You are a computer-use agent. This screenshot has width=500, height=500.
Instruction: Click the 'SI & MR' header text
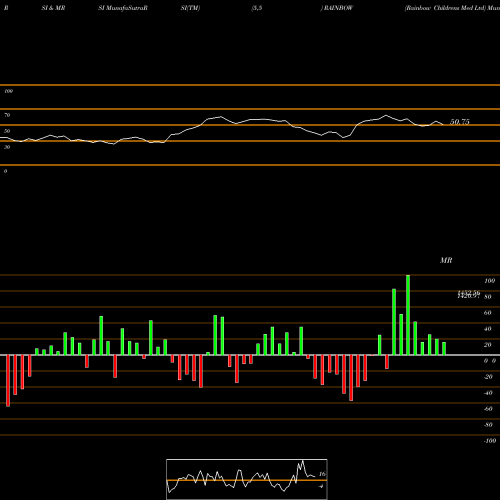click(53, 8)
